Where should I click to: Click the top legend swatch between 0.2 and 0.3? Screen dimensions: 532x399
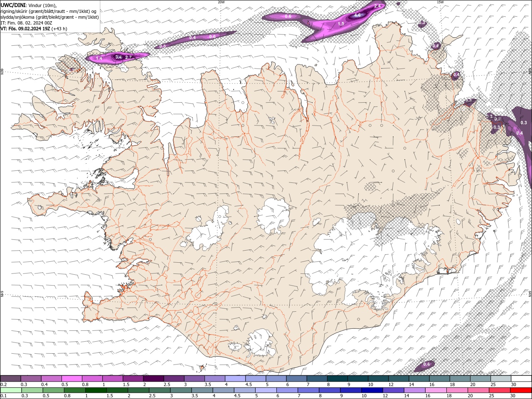tap(10, 379)
